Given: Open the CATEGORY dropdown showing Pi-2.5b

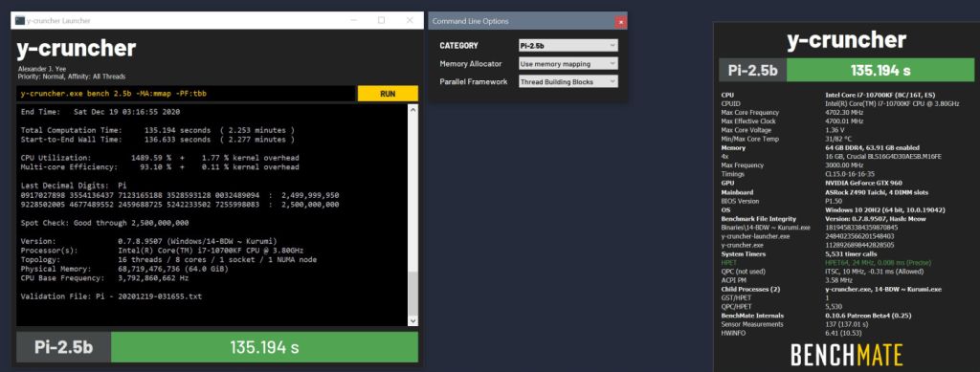Looking at the screenshot, I should tap(568, 46).
